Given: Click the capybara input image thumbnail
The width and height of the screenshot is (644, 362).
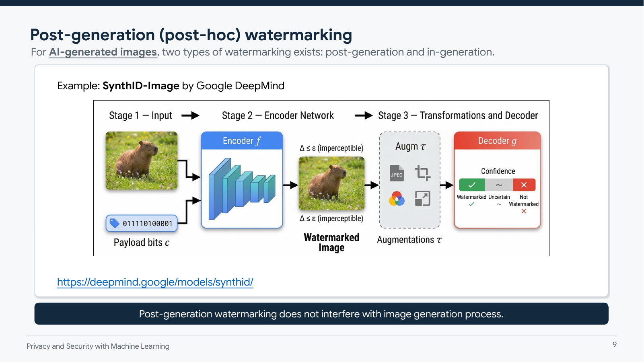Looking at the screenshot, I should point(141,160).
